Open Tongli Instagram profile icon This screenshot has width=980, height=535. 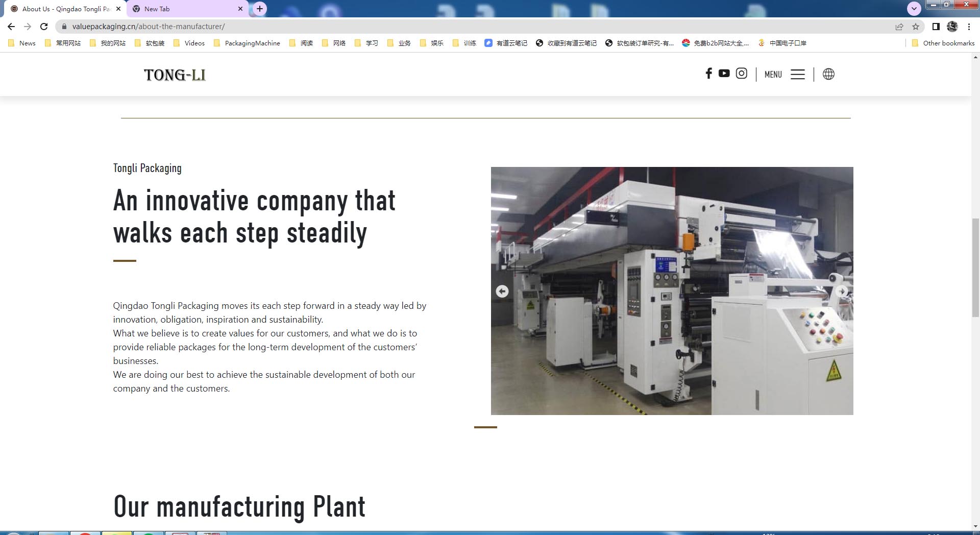741,74
